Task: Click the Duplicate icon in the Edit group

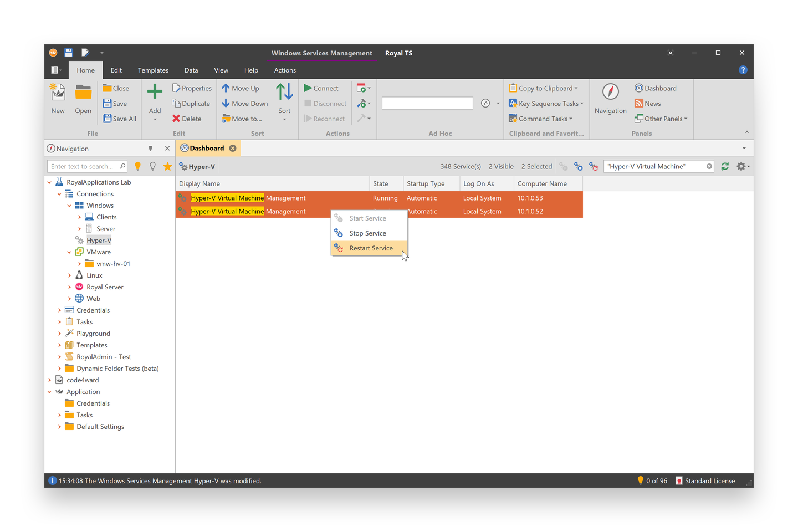Action: pyautogui.click(x=191, y=103)
